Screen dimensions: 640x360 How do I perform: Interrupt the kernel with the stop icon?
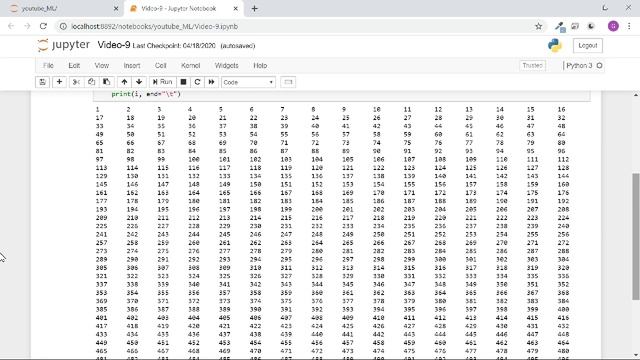point(183,82)
